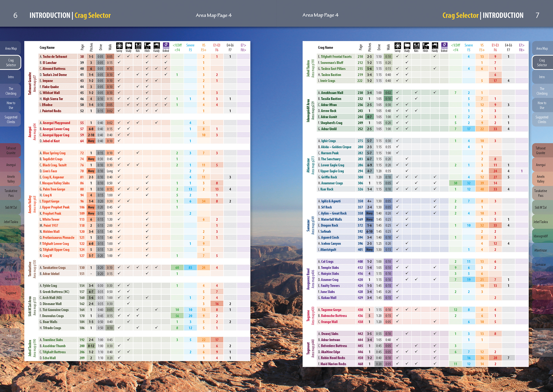Click green 60 cell in Tarakatine Crags row
Screen dimensions: 553x392
tap(177, 267)
